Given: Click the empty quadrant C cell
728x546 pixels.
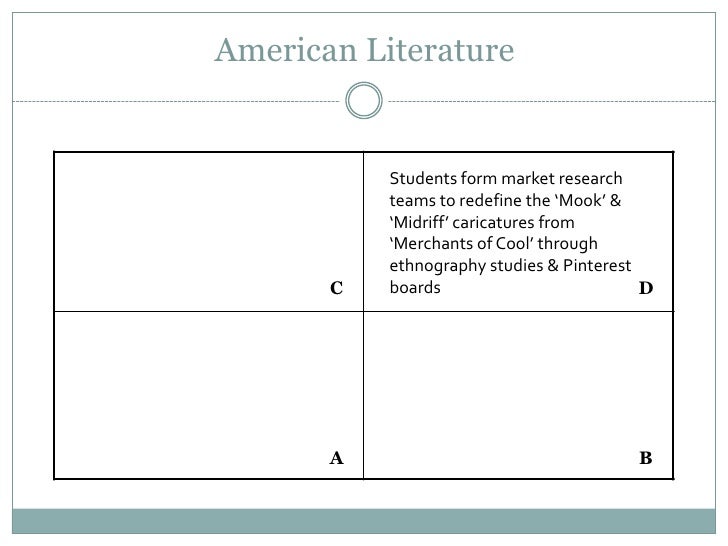Looking at the screenshot, I should click(x=208, y=232).
